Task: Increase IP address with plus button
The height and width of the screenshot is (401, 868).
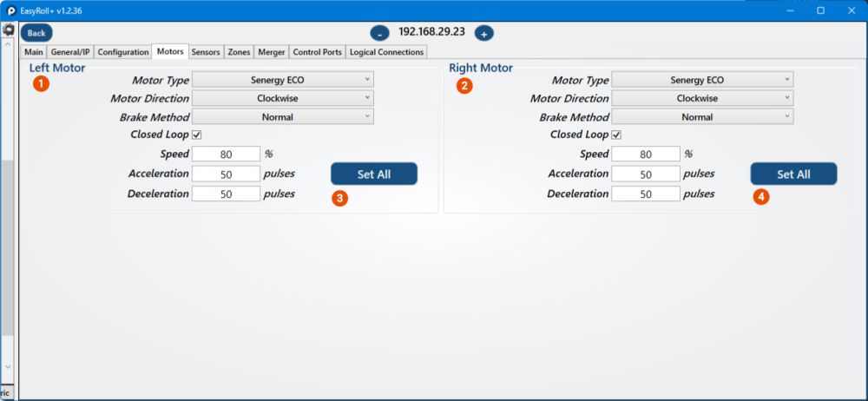Action: tap(483, 33)
